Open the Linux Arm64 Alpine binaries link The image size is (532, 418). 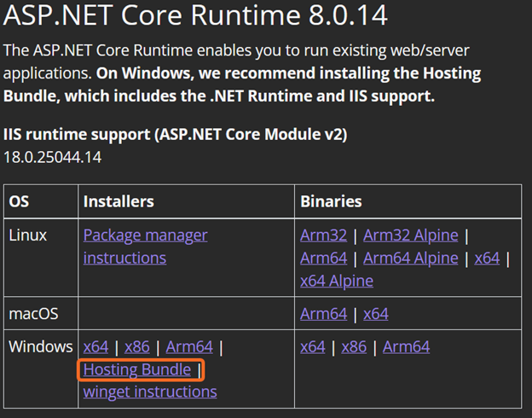click(x=411, y=258)
